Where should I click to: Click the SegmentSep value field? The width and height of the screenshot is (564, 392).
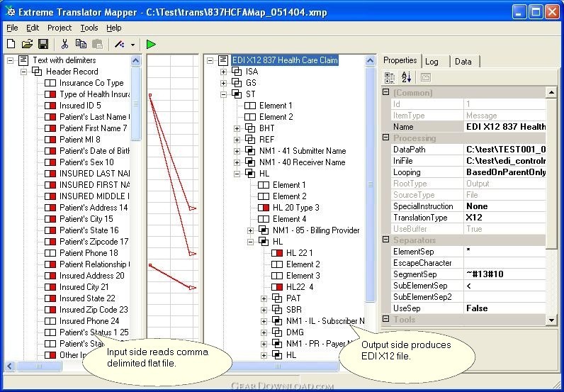pos(504,274)
